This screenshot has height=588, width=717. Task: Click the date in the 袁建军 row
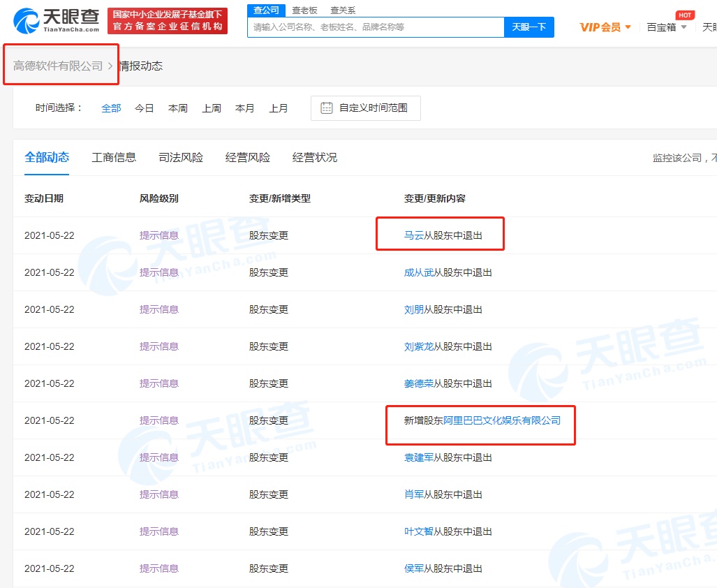point(50,457)
